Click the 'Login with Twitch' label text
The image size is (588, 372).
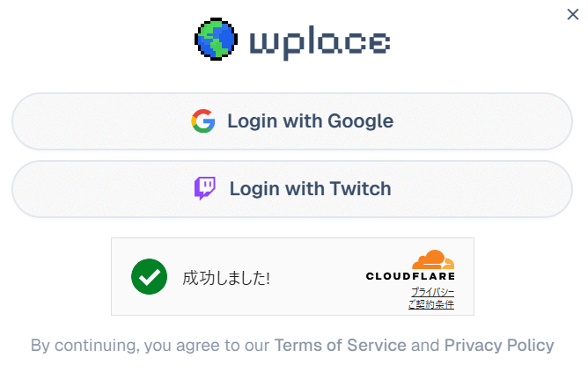[310, 188]
